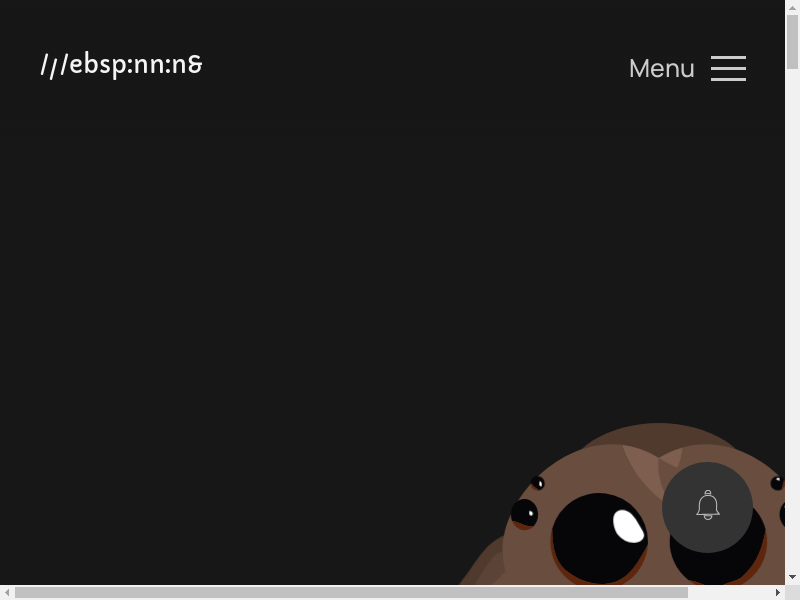This screenshot has height=600, width=800.
Task: Click the spider's medium-sized side eye
Action: [524, 514]
